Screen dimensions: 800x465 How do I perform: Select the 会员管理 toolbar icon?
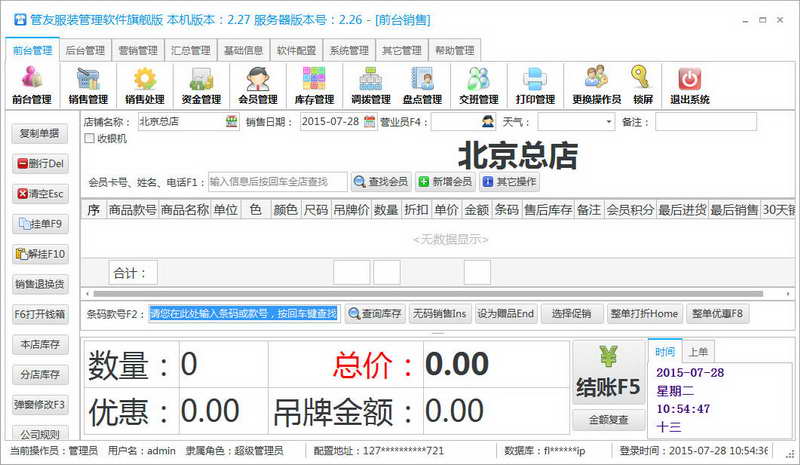[x=257, y=85]
